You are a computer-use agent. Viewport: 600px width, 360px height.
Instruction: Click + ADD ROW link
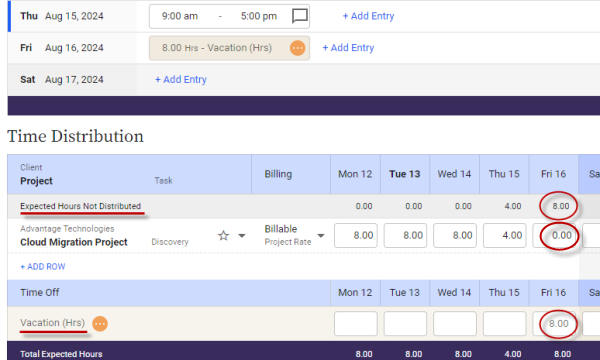coord(42,267)
